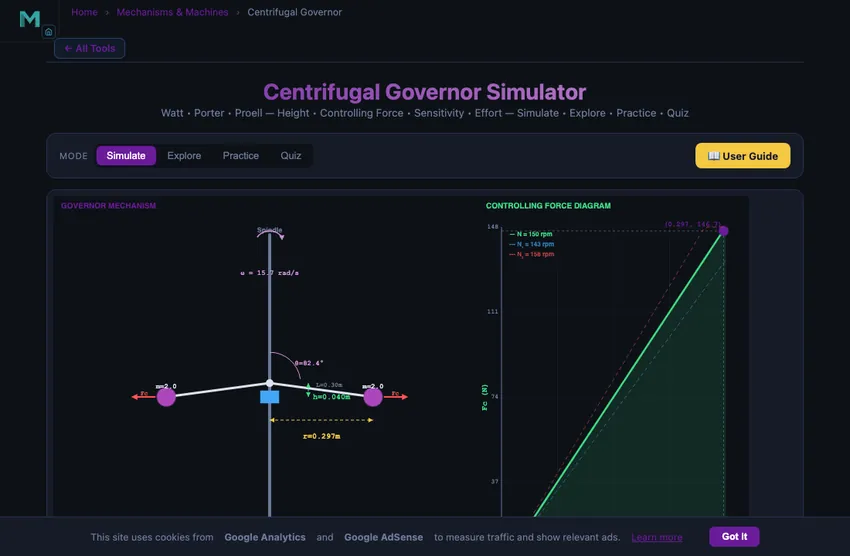
Task: Dismiss cookie banner with Got It
Action: (734, 536)
